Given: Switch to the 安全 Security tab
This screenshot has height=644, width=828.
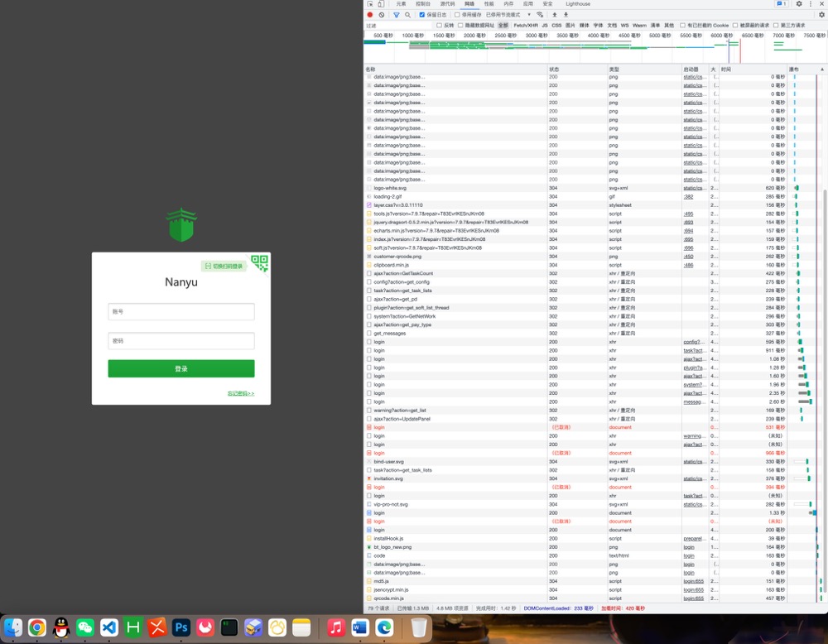Looking at the screenshot, I should tap(547, 3).
